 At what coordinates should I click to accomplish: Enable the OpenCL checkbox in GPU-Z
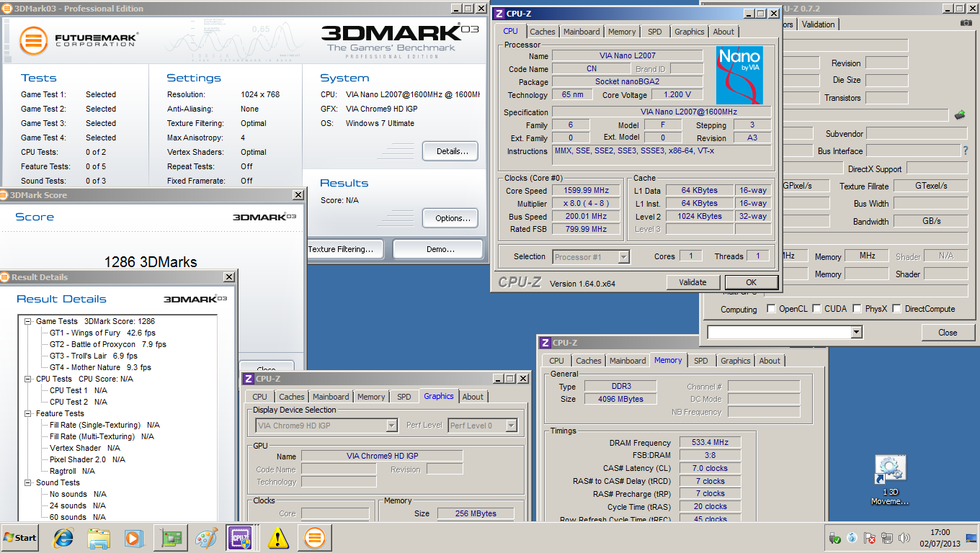[x=772, y=309]
